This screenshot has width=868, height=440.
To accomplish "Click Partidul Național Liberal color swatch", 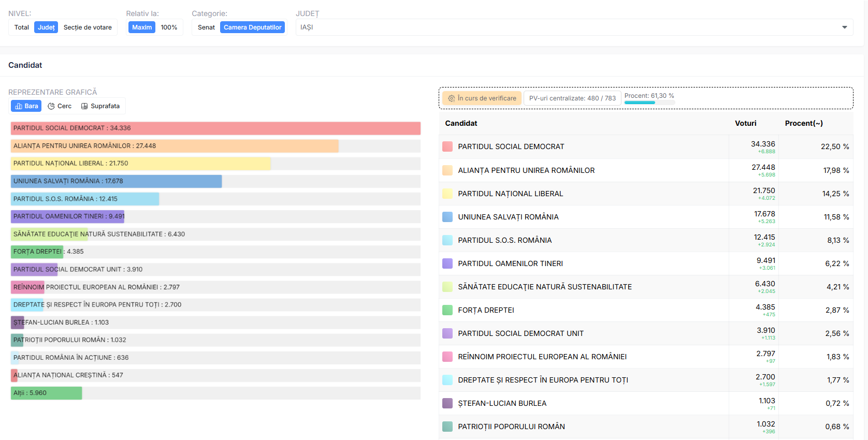I will [447, 194].
